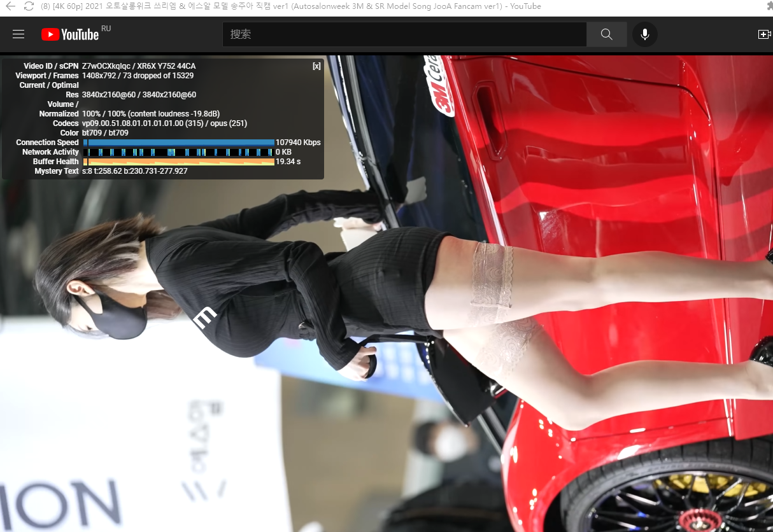Go to the YouTube home logo
The height and width of the screenshot is (532, 773).
pos(70,34)
